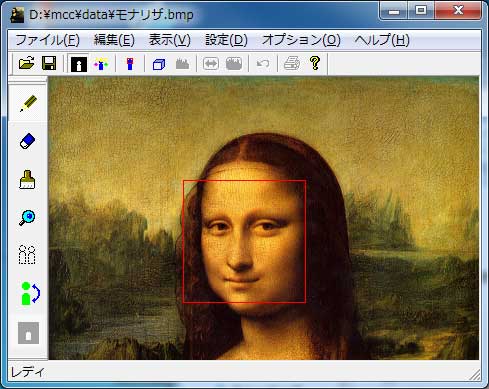Maximize the モナリザ.bmp window
Viewport: 489px width, 389px height.
421,11
